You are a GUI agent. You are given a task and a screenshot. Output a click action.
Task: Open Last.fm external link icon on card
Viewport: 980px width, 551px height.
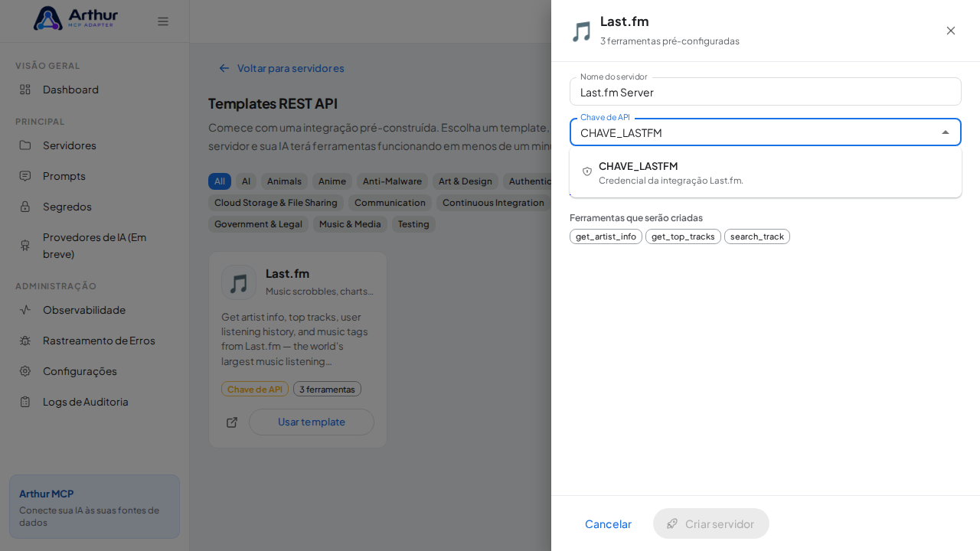232,422
